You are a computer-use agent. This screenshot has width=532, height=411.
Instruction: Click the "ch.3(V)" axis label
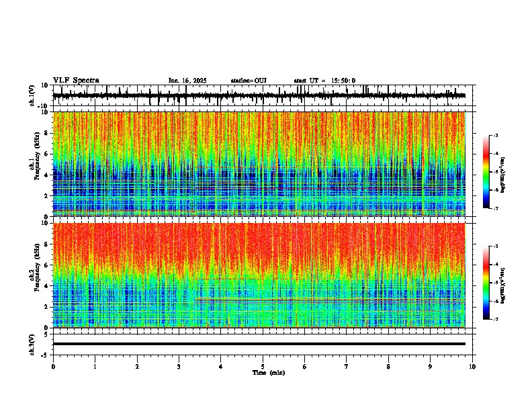coord(32,345)
